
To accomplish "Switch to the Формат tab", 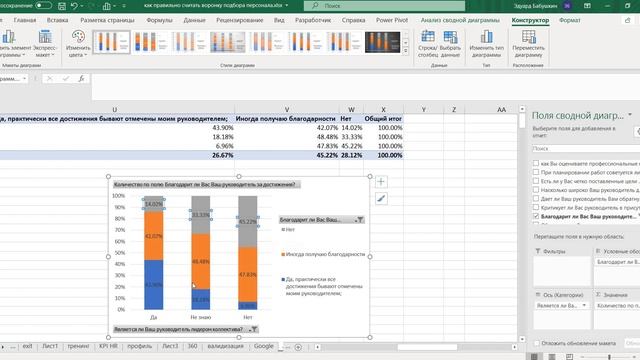I will pyautogui.click(x=569, y=20).
